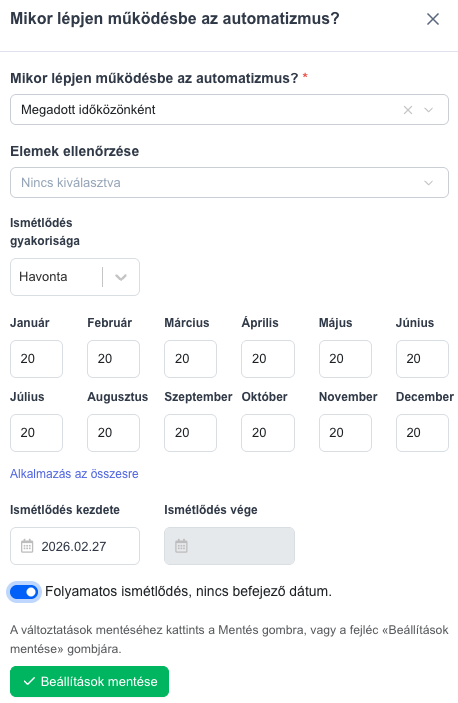Focus the December day input

(422, 433)
